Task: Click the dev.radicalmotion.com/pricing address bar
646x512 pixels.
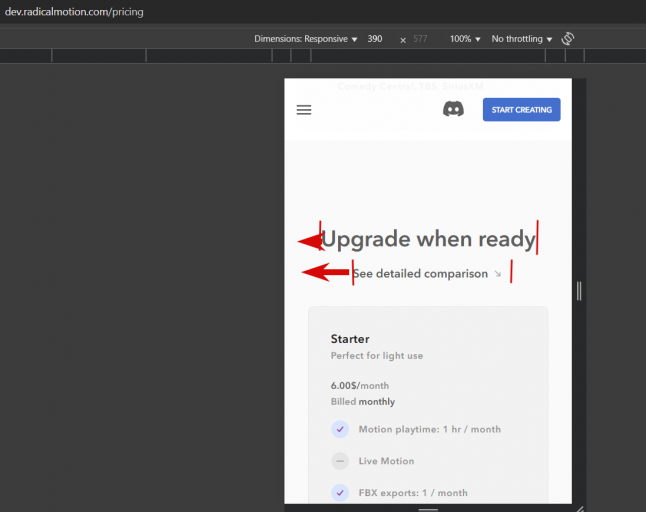Action: tap(74, 12)
